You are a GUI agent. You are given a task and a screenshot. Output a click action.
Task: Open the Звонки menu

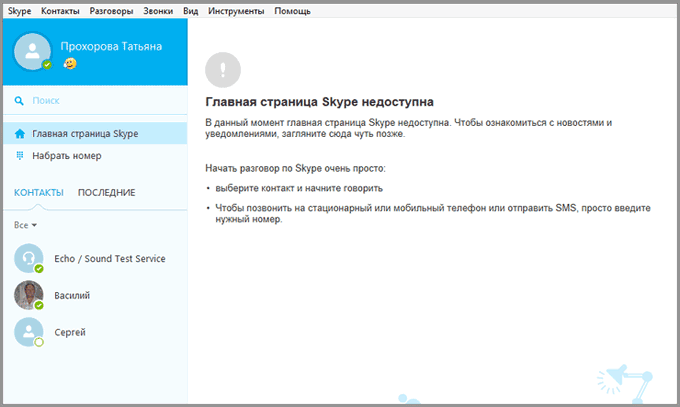158,11
